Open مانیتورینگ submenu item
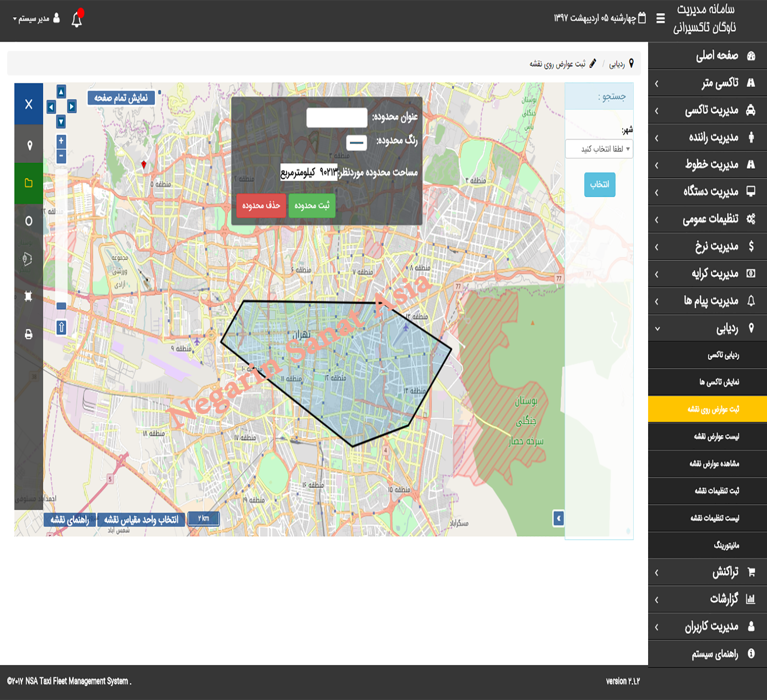The image size is (767, 700). (708, 545)
